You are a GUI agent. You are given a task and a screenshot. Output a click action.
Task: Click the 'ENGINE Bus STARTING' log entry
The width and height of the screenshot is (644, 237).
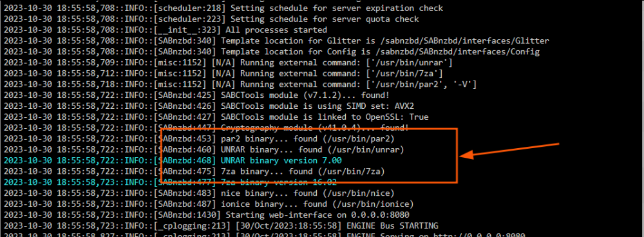(x=222, y=226)
